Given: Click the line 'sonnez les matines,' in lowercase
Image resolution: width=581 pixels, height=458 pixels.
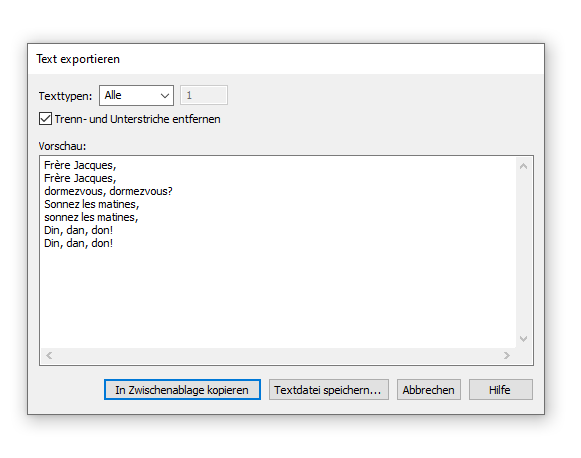Looking at the screenshot, I should pos(91,217).
